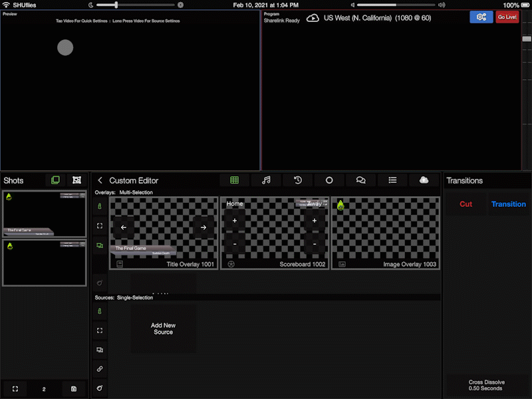Advance Title Overlay 1001 with right arrow

[x=203, y=227]
